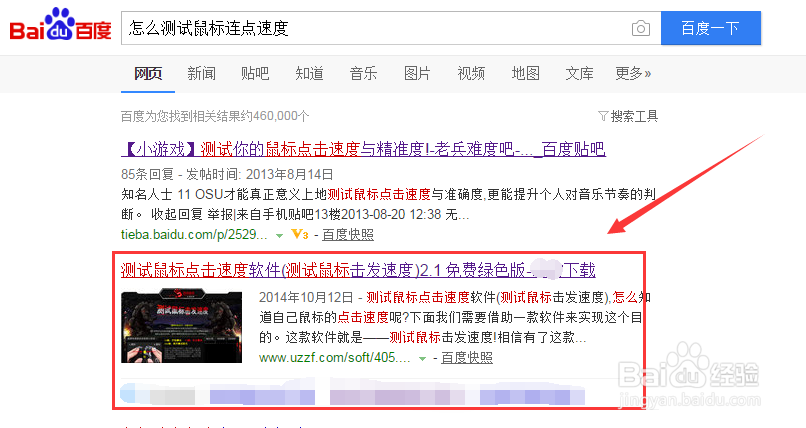Open 测试鼠标点击速度软件 2.1 免费绿色版 result
This screenshot has width=806, height=428.
point(358,270)
